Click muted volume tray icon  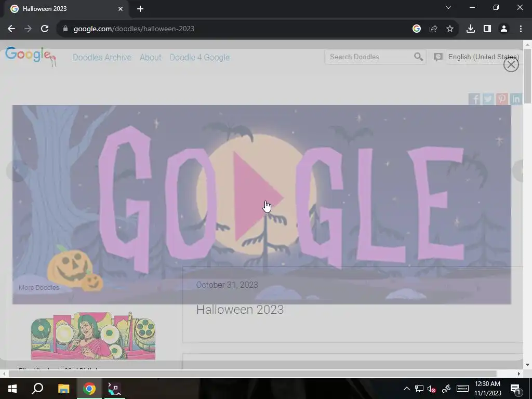432,389
